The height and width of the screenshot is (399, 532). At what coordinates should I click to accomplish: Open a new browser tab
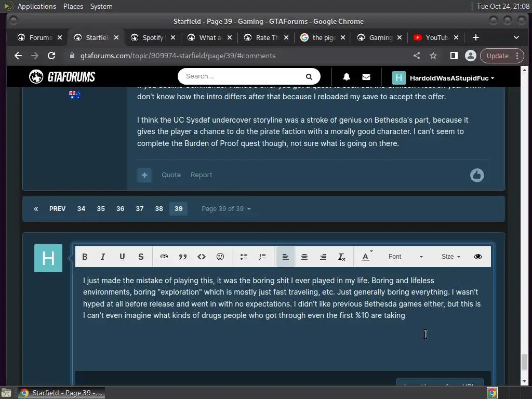coord(476,37)
